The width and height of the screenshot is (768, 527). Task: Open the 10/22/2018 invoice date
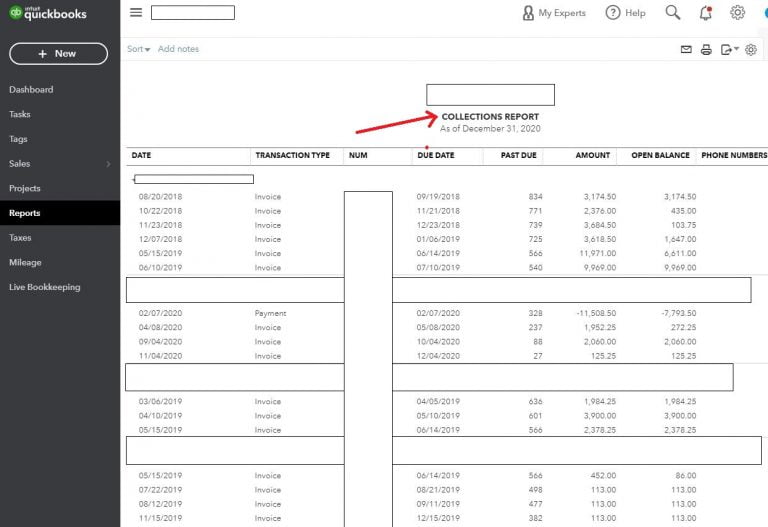pyautogui.click(x=160, y=211)
